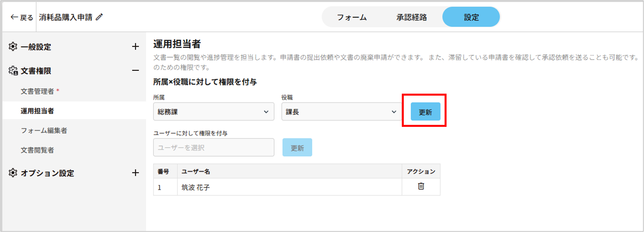Expand 一般設定 with the plus icon
The height and width of the screenshot is (232, 644).
(x=135, y=47)
